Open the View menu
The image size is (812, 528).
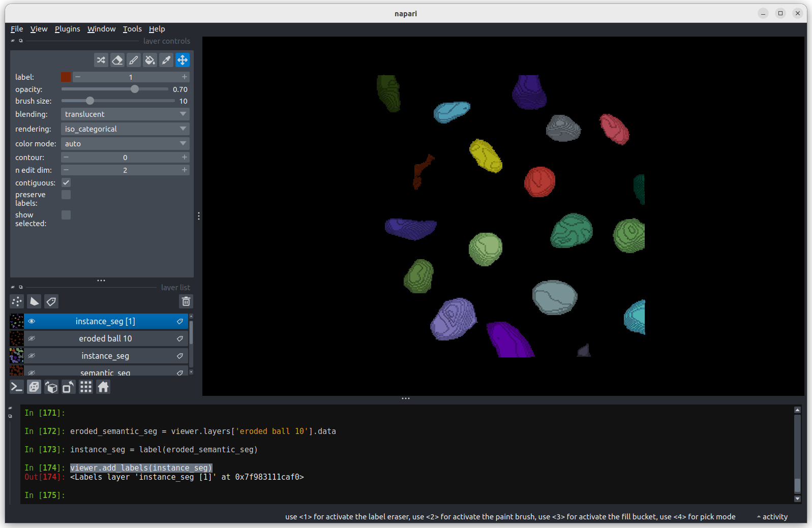tap(39, 29)
